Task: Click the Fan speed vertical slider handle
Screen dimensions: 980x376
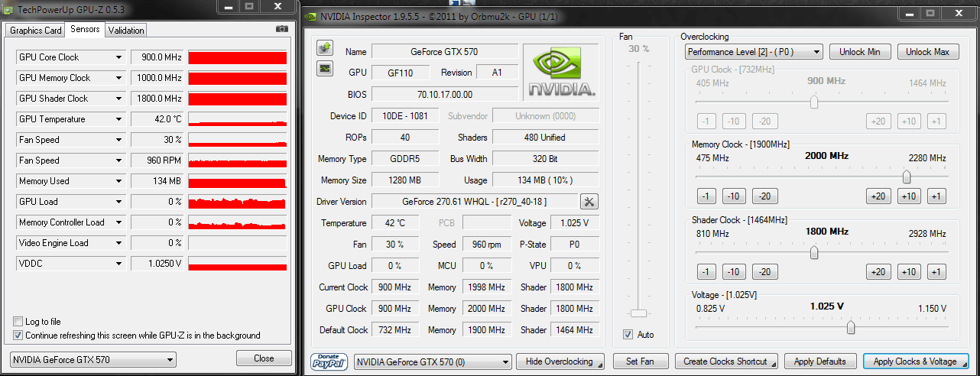Action: click(x=638, y=313)
